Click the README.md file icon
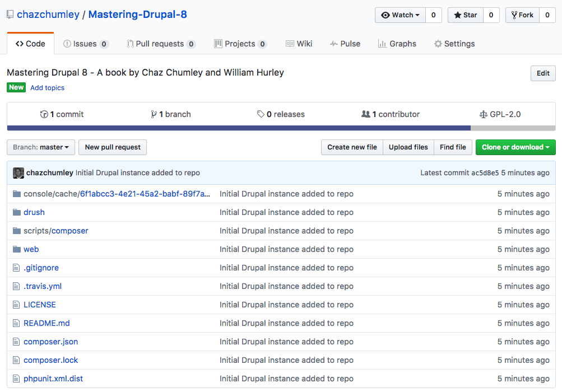This screenshot has width=562, height=392. tap(16, 323)
